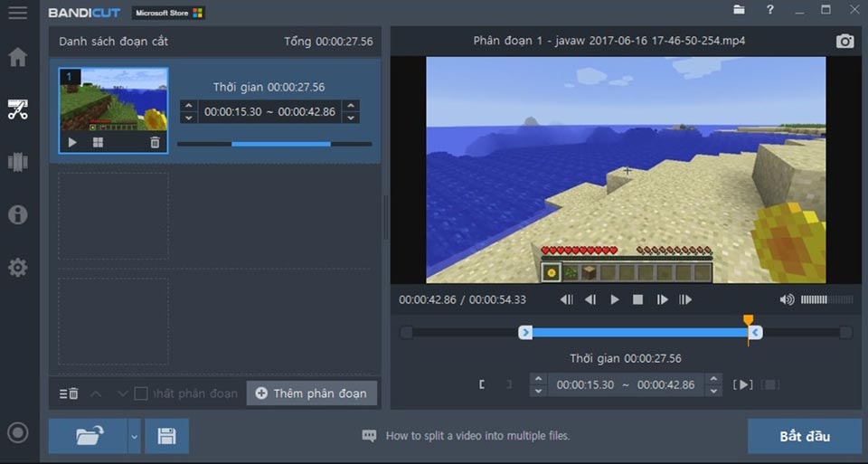The image size is (868, 464).
Task: Play the selected segment range
Action: point(743,384)
